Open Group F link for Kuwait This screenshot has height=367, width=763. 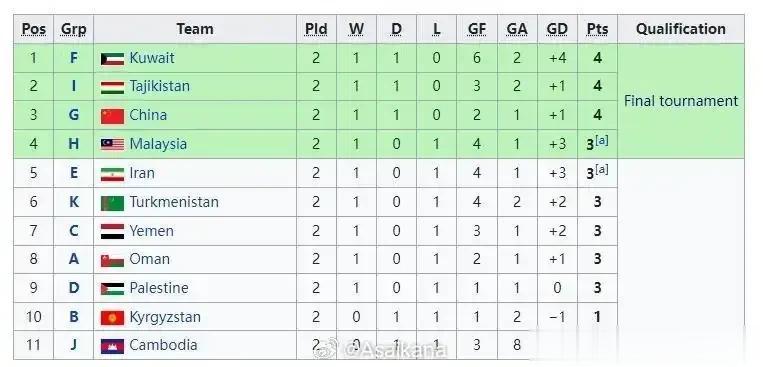pos(73,58)
